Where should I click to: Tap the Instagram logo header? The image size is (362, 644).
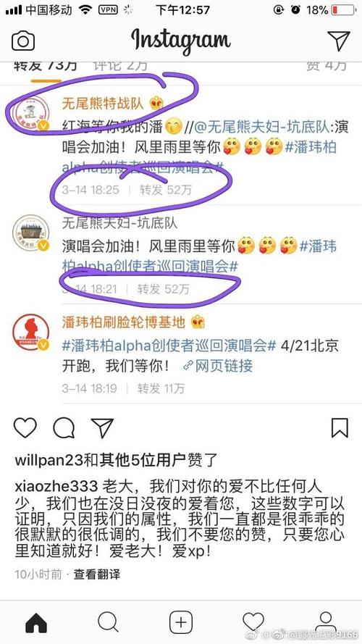tap(180, 41)
